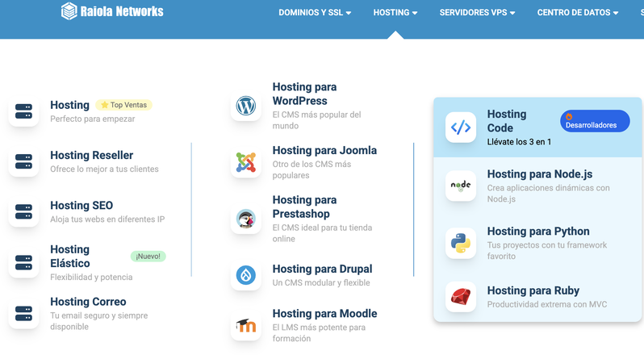Click 'Crea aplicaciones dinámicas con Node.js'
This screenshot has width=644, height=355.
point(548,194)
